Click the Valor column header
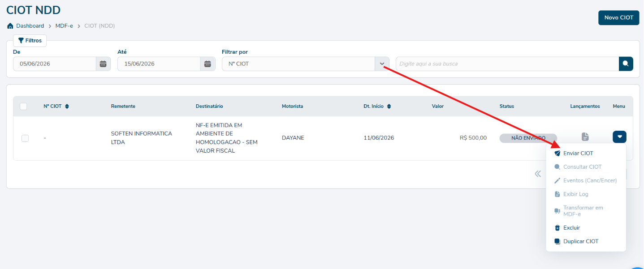 pos(438,107)
